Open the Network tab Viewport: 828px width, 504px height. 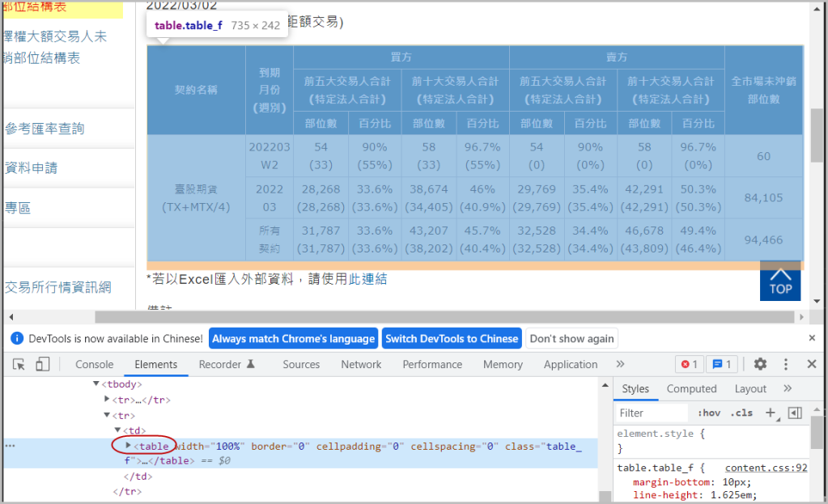(361, 365)
